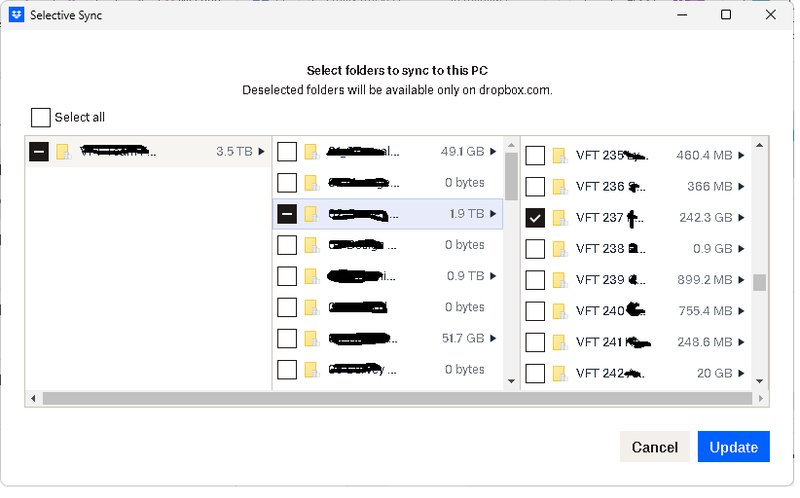This screenshot has height=498, width=800.
Task: Expand the VFT 241 folder arrow
Action: tap(741, 343)
